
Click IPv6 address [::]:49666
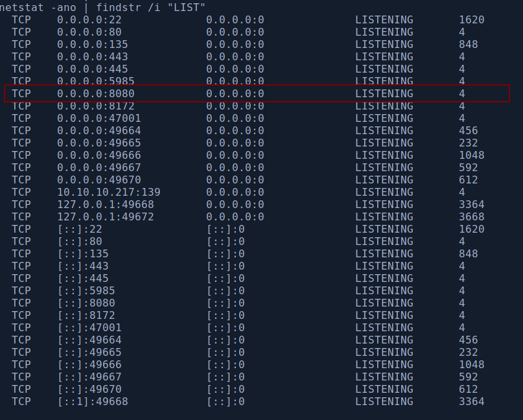pyautogui.click(x=89, y=365)
